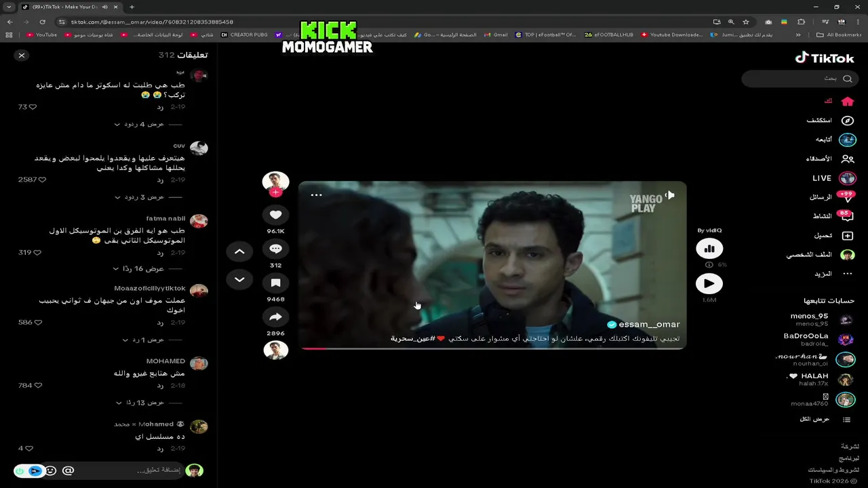The width and height of the screenshot is (868, 488).
Task: Like fatma nabil's comment with 319 likes
Action: [37, 252]
